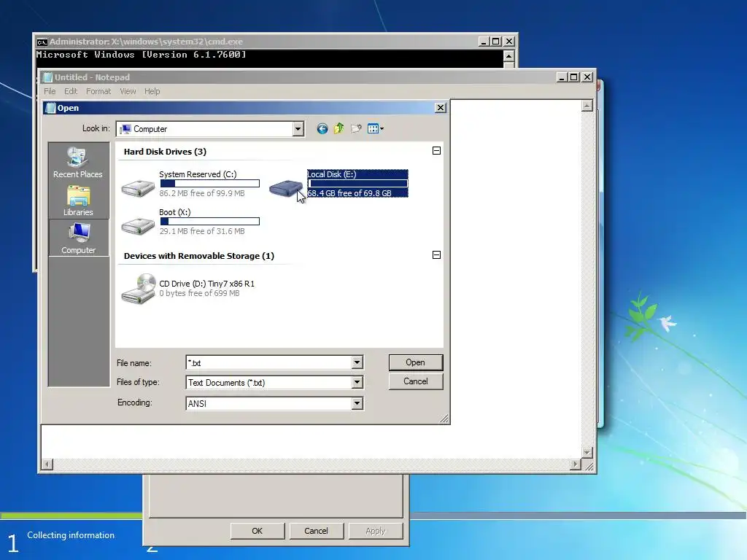Image resolution: width=747 pixels, height=560 pixels.
Task: Click Apply in background dialog
Action: [x=376, y=531]
